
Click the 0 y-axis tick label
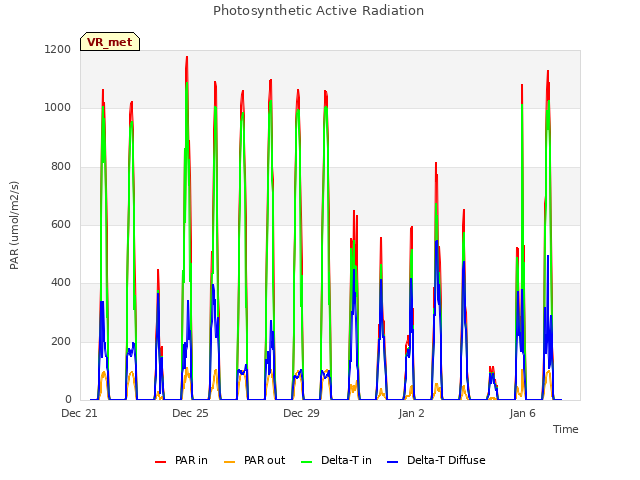pos(68,400)
